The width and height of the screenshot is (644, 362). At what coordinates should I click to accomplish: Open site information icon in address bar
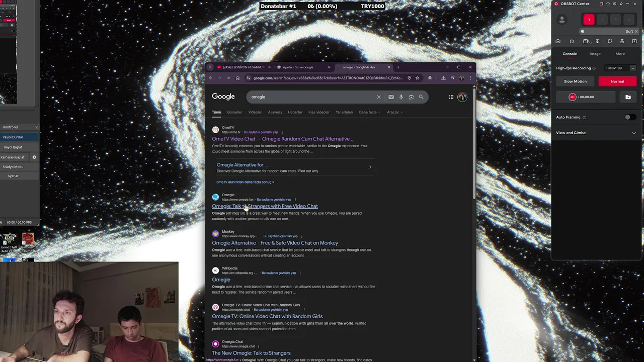coord(249,78)
